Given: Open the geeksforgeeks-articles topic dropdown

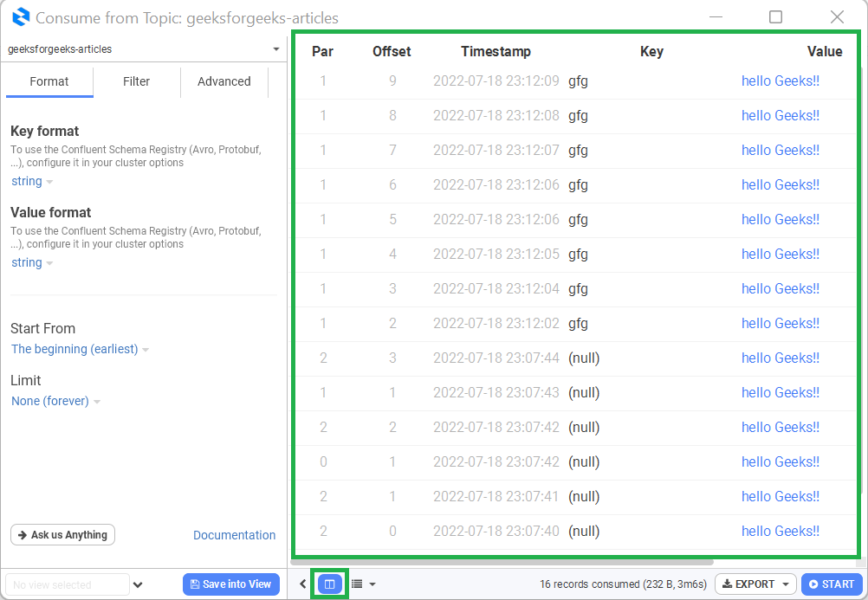Looking at the screenshot, I should (144, 49).
